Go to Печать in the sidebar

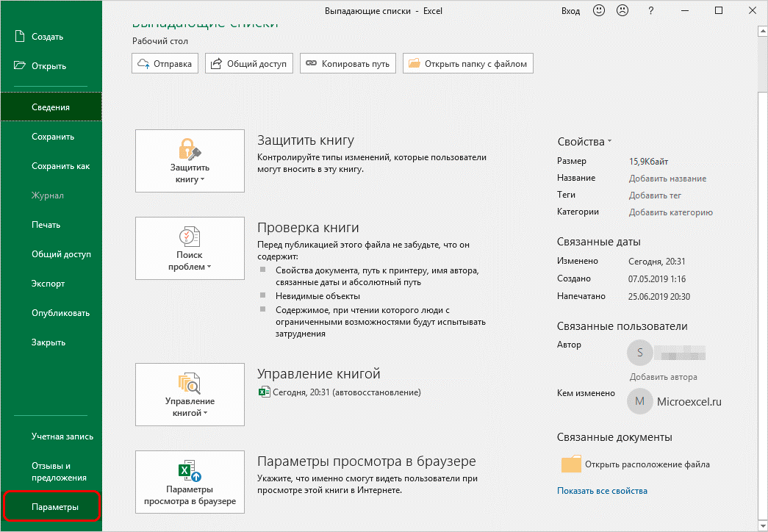coord(46,225)
